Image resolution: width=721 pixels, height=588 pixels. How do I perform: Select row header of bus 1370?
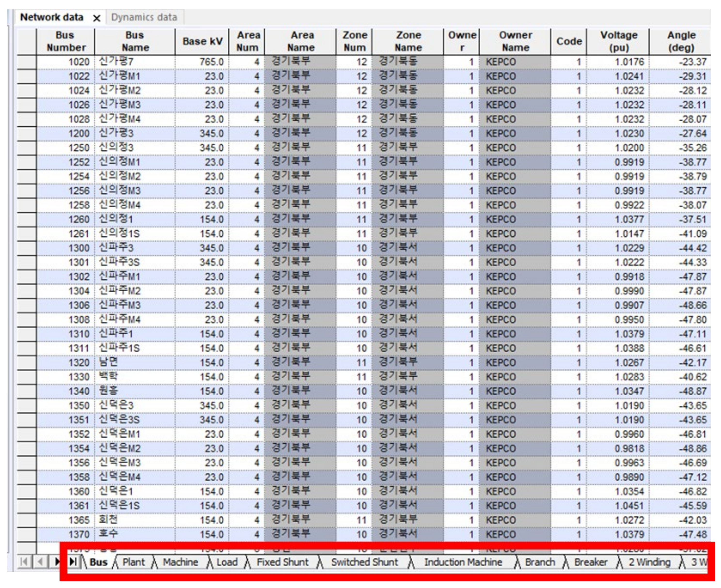(x=27, y=534)
